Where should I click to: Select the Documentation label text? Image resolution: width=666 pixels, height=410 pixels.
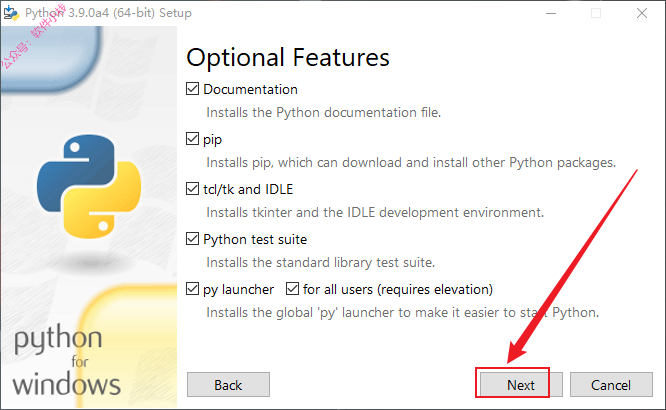[x=250, y=89]
